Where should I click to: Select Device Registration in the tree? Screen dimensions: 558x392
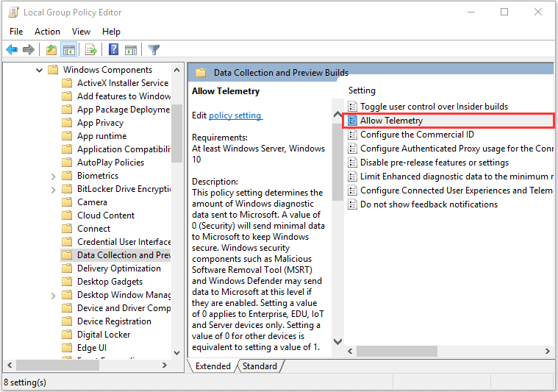click(x=114, y=321)
